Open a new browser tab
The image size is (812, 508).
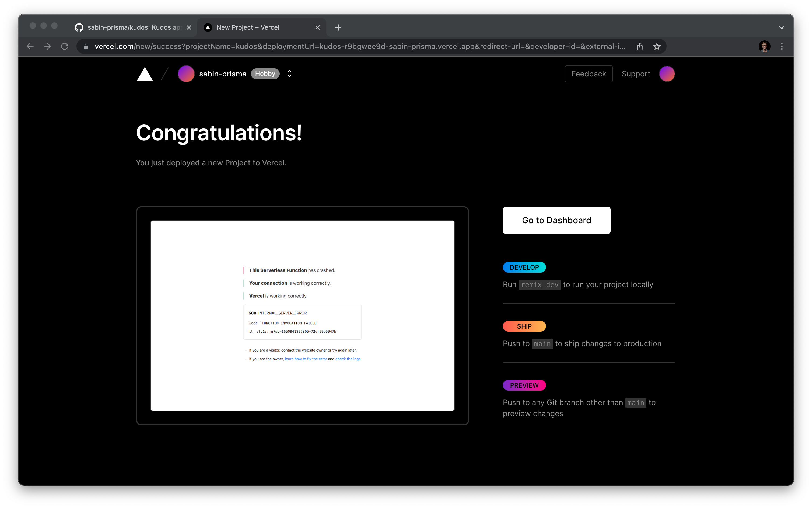tap(338, 27)
